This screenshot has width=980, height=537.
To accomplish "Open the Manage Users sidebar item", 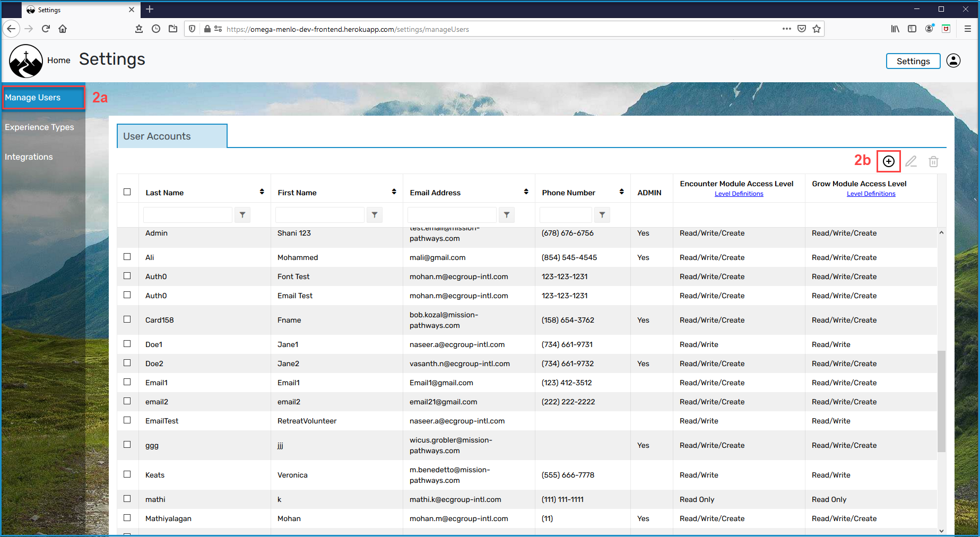I will (x=44, y=98).
